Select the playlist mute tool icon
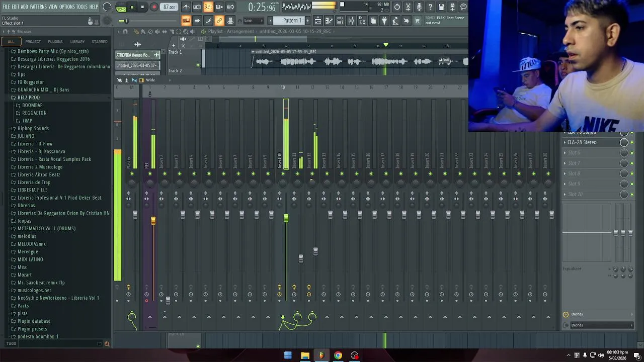644x362 pixels. coord(157,32)
